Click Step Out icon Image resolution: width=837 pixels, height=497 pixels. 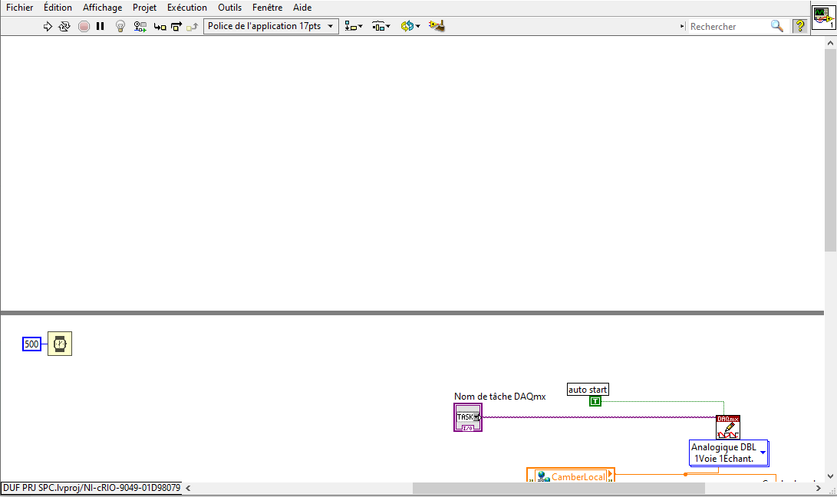click(x=192, y=26)
